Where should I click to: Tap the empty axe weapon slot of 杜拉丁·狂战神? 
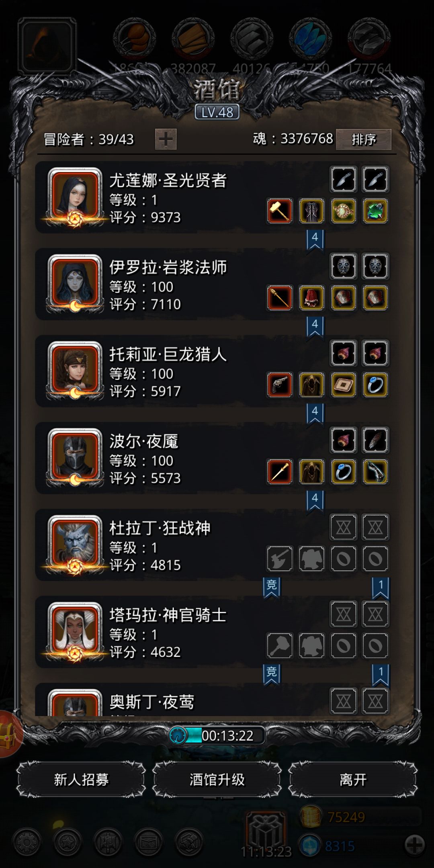click(280, 559)
